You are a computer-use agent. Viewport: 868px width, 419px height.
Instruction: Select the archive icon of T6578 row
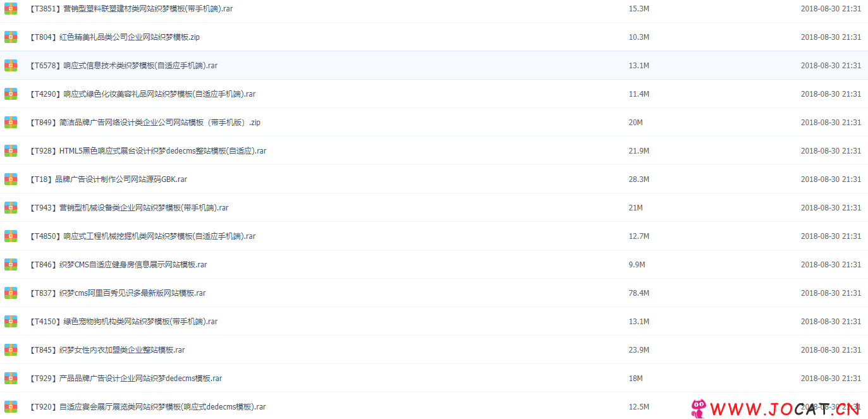(11, 66)
